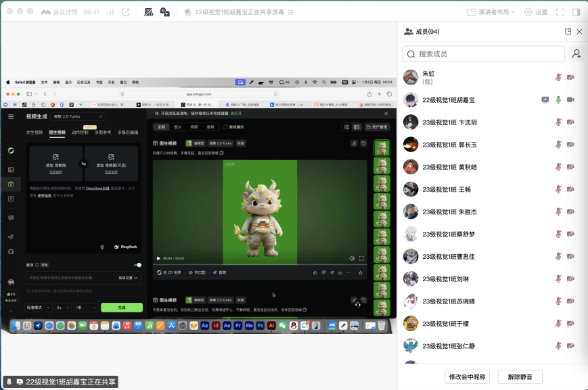Toggle 朱虹's muted microphone
Screen dimensions: 588x390
pos(558,77)
